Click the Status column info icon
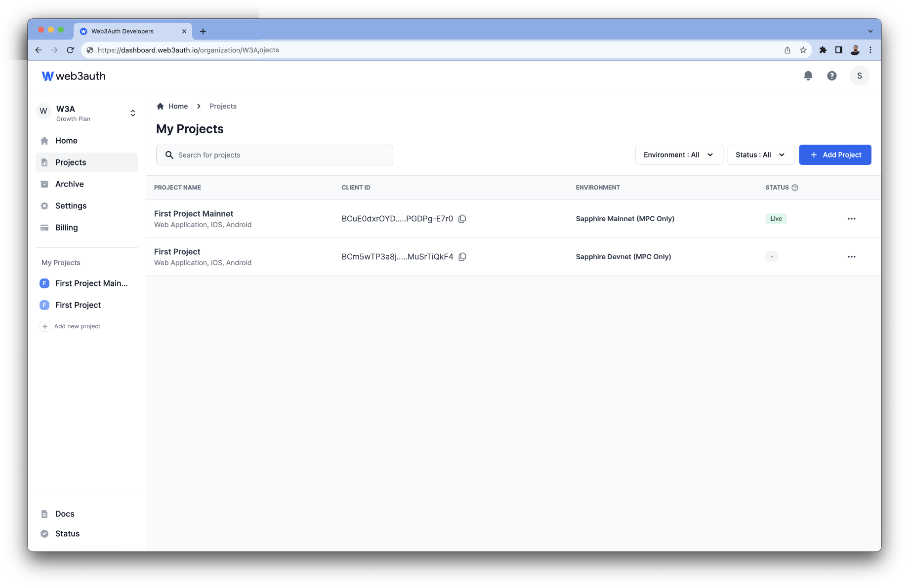 [x=795, y=188]
